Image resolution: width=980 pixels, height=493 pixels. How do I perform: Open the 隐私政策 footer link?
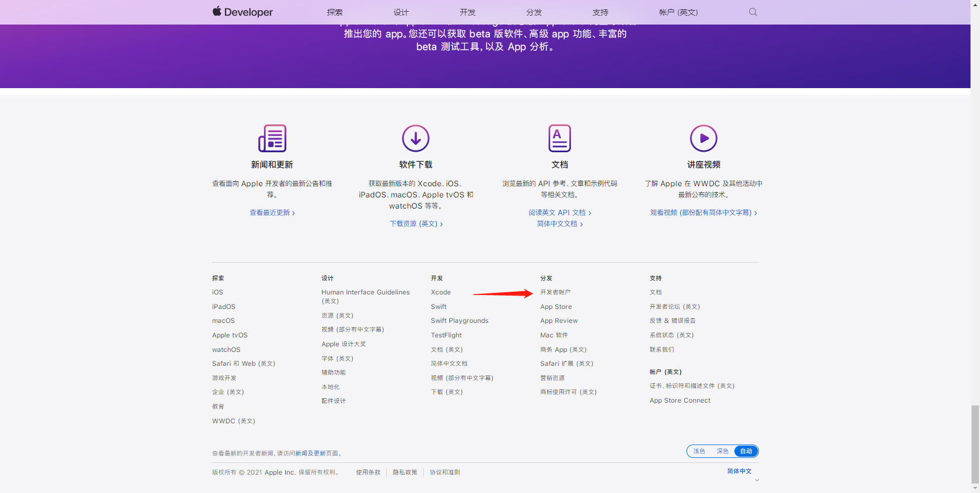[405, 472]
